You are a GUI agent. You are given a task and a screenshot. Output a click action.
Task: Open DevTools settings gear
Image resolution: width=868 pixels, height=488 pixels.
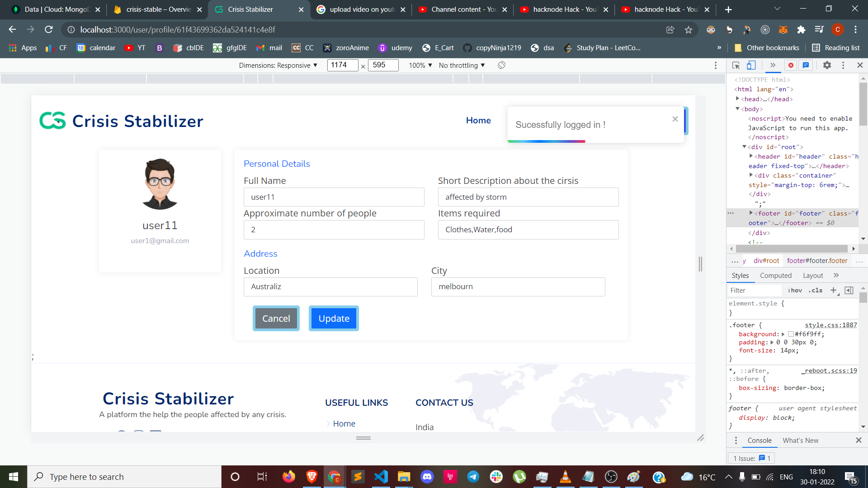point(827,66)
